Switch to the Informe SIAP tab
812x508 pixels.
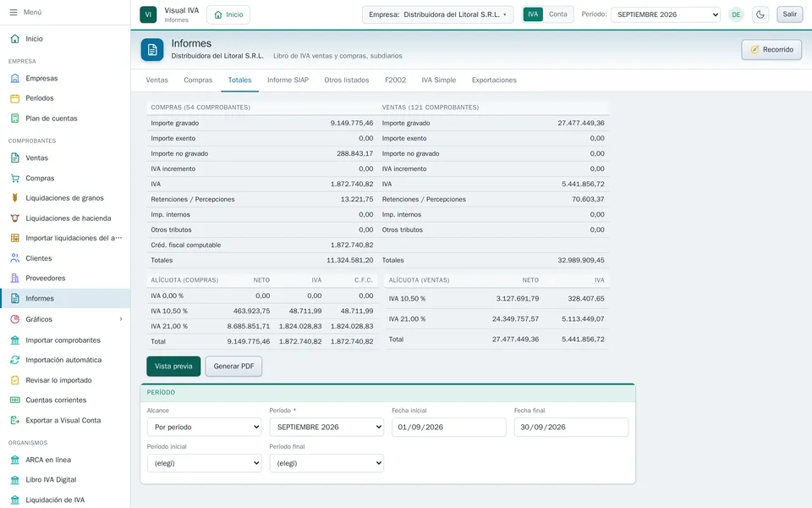(288, 80)
